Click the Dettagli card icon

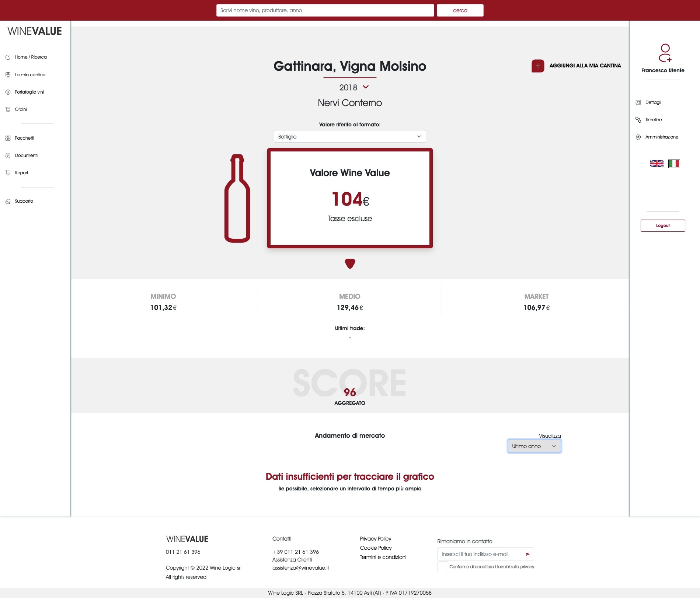638,102
